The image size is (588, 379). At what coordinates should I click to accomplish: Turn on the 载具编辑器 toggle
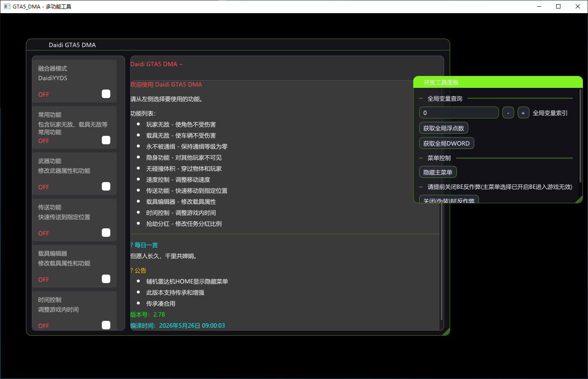tap(106, 279)
